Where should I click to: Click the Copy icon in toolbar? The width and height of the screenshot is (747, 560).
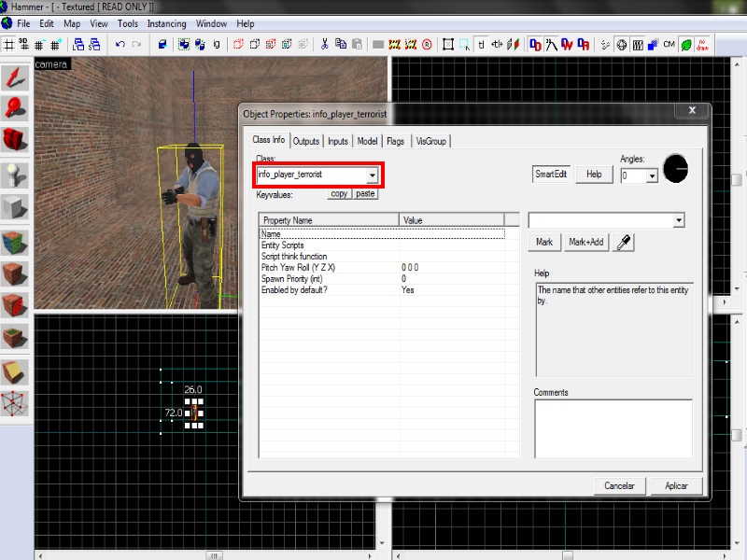tap(341, 45)
